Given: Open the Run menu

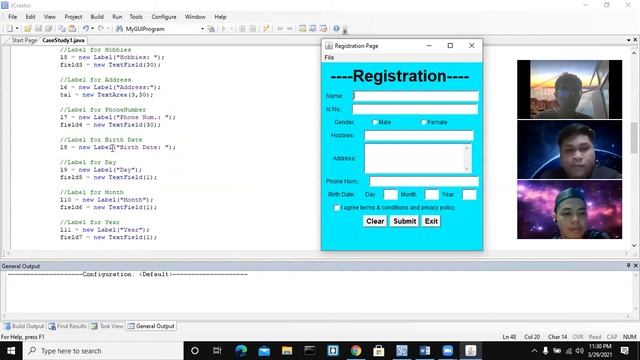Looking at the screenshot, I should click(117, 17).
